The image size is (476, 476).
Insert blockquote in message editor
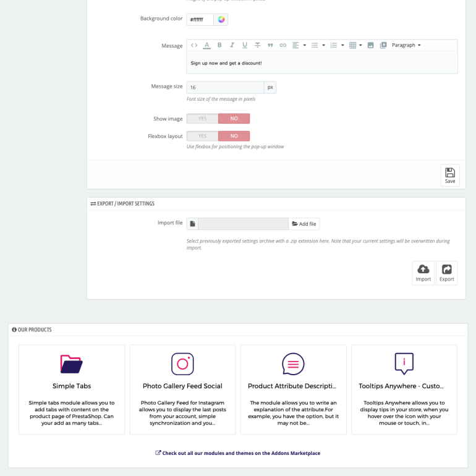point(270,45)
